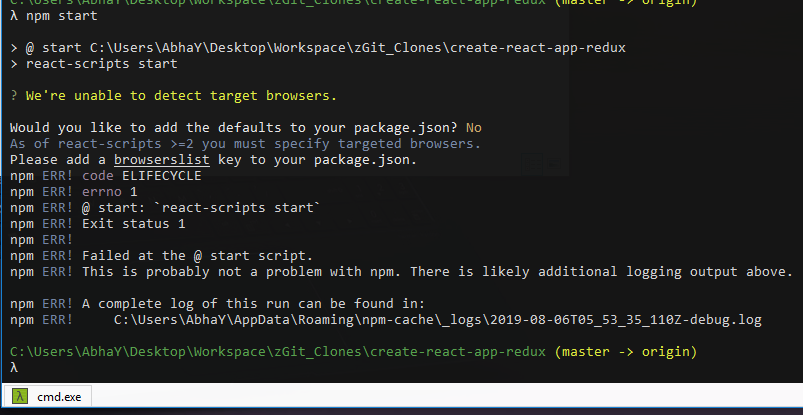Click the '> @ start C:\Users\AbhaY' output line
The height and width of the screenshot is (415, 803).
(318, 48)
